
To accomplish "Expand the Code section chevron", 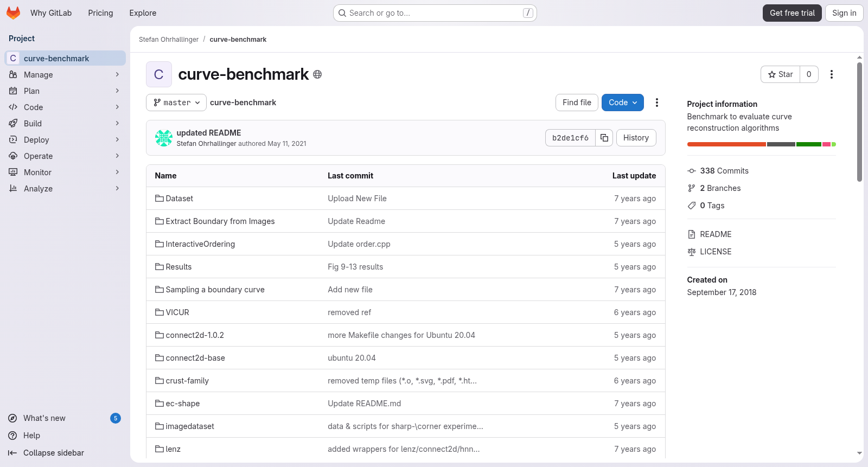I will pyautogui.click(x=117, y=107).
